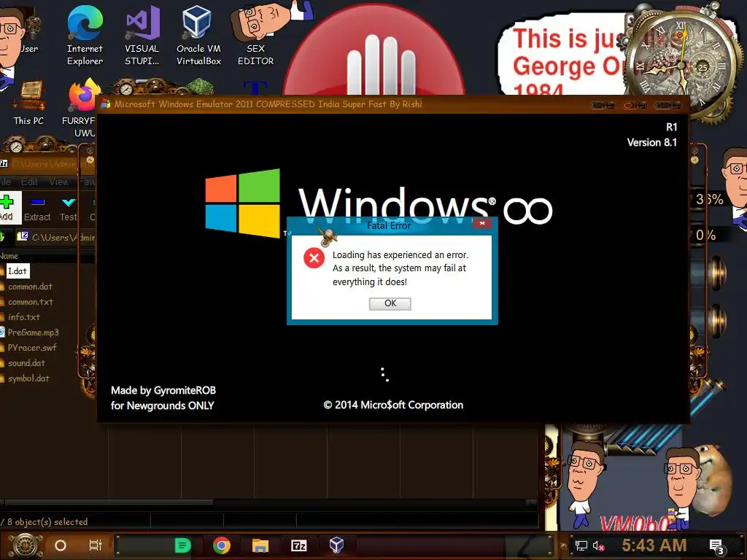Open Google Chrome from the taskbar

[x=222, y=545]
